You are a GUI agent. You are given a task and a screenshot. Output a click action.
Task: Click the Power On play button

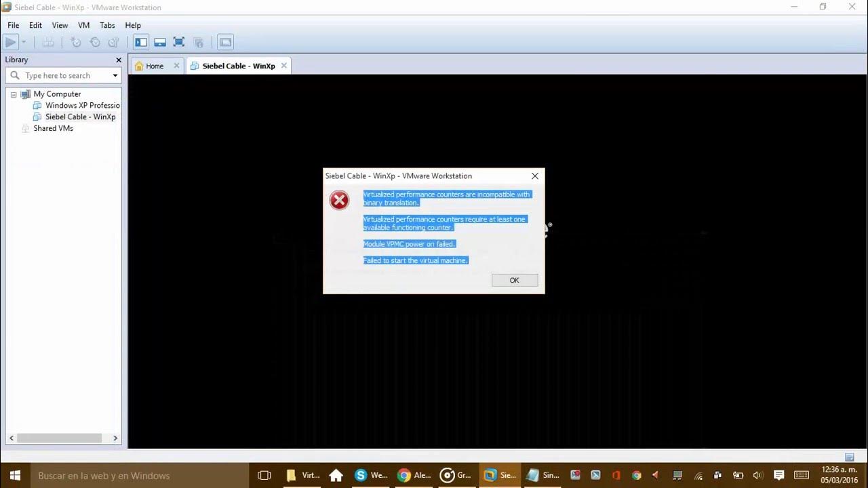point(10,42)
